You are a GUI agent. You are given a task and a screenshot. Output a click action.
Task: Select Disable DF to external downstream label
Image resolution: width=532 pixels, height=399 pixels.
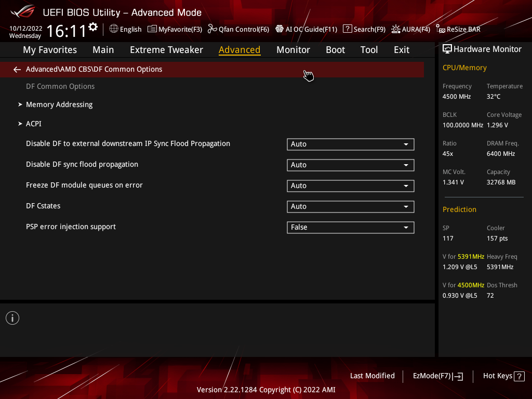pos(128,143)
